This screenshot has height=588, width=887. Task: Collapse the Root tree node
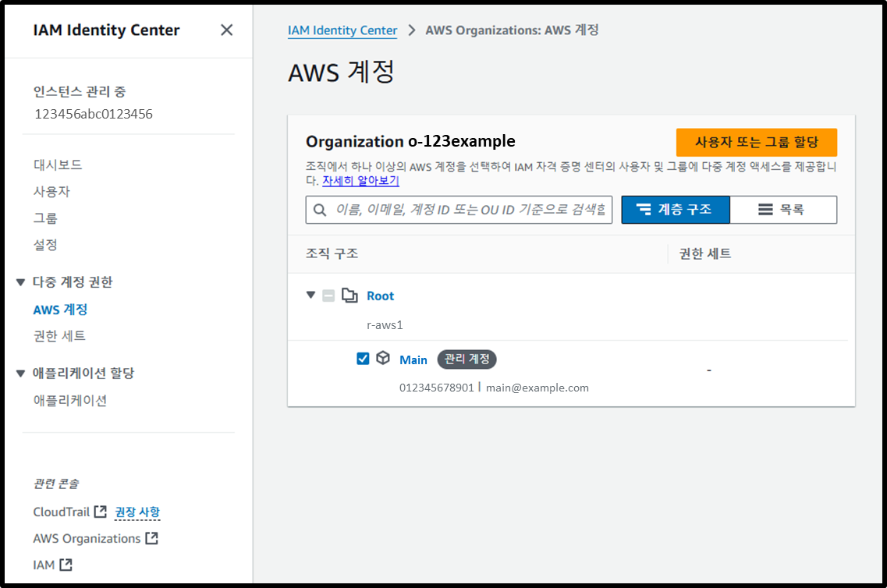(x=310, y=295)
